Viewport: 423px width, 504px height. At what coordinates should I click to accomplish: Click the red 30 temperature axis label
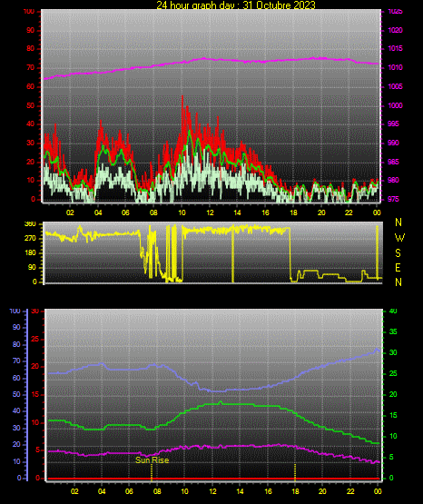point(34,311)
